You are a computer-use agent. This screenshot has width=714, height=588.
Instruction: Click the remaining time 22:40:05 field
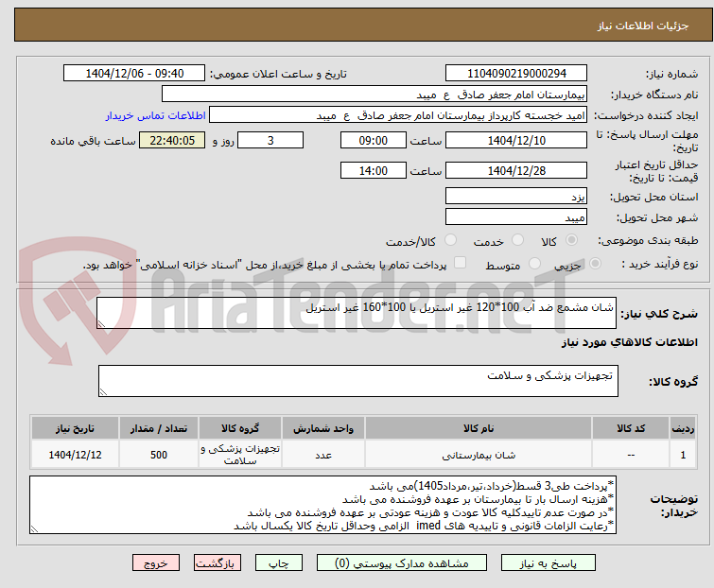[x=172, y=140]
